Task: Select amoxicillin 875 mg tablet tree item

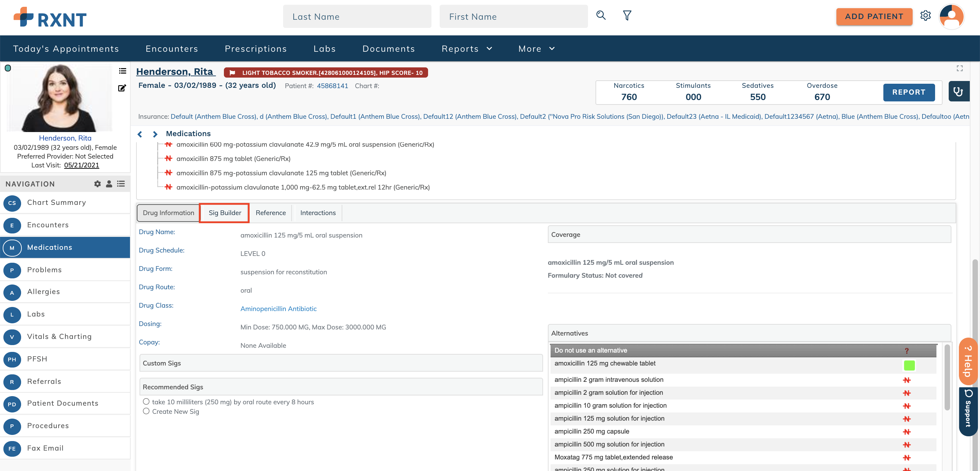Action: [233, 159]
